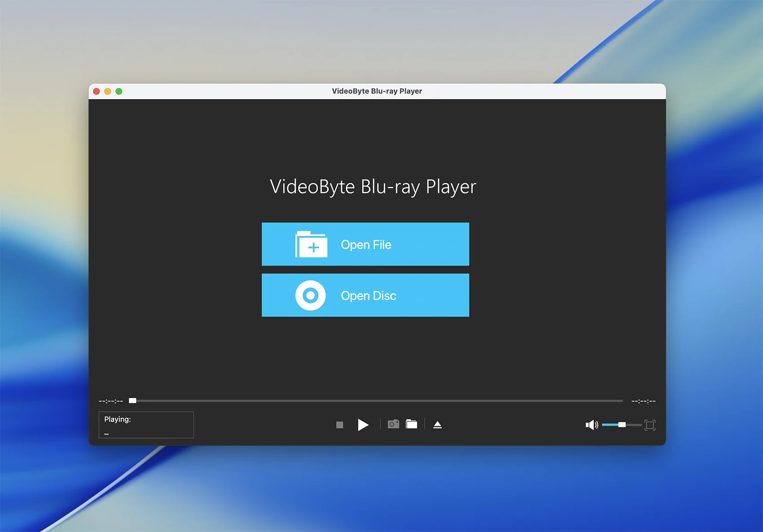Click the volume slider handle
Viewport: 763px width, 532px height.
[x=622, y=425]
